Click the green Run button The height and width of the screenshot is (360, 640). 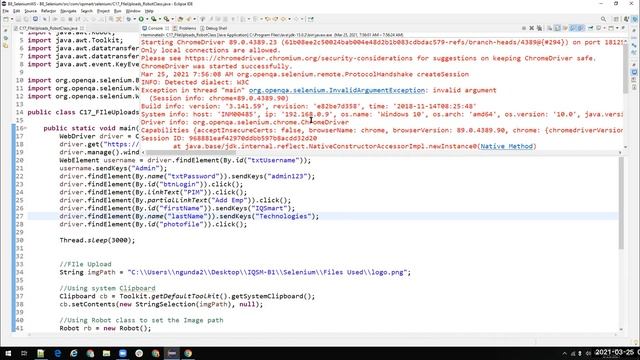(x=141, y=19)
